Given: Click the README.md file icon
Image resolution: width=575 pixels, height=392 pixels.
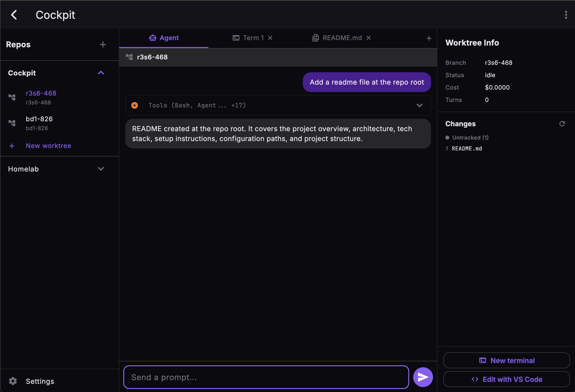Looking at the screenshot, I should [315, 38].
